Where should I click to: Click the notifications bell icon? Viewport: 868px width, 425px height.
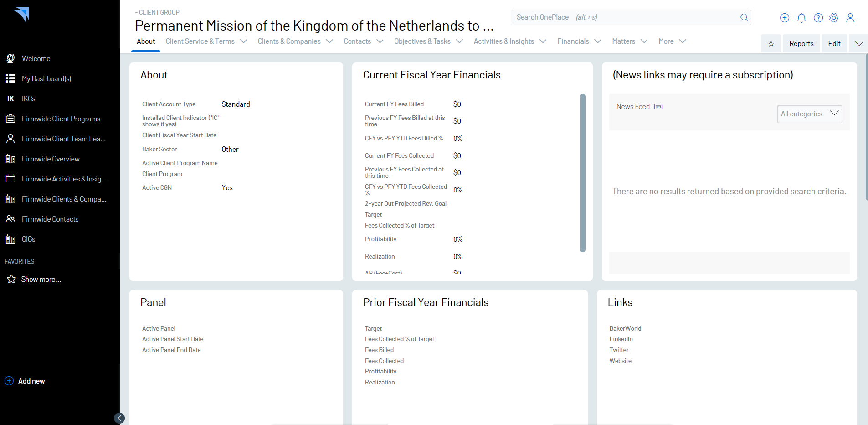(x=801, y=18)
